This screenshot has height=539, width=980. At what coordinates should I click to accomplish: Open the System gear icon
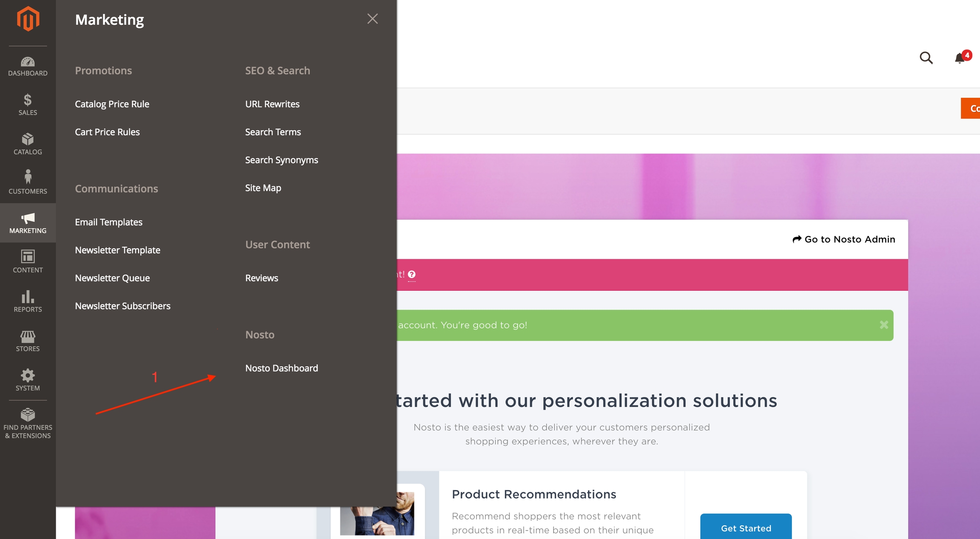28,376
